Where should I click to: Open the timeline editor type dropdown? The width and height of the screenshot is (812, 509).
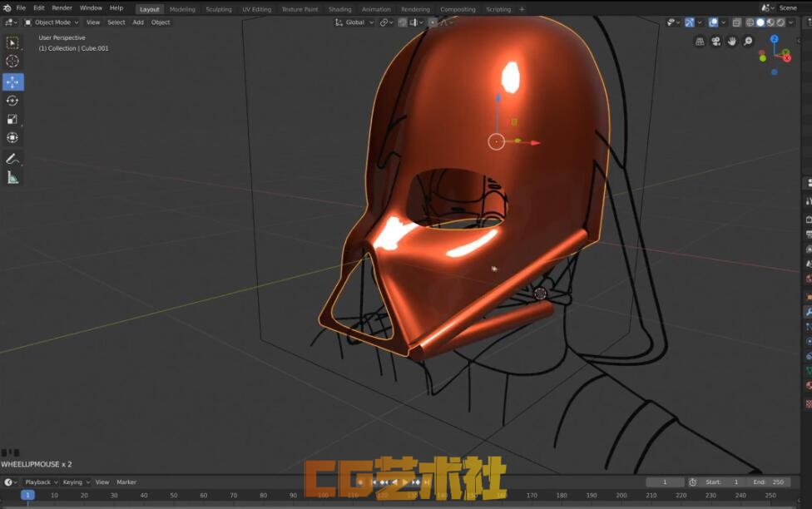pos(10,482)
